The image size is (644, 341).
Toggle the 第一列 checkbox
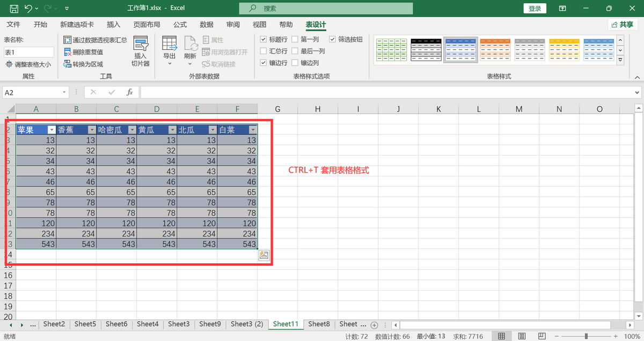click(295, 40)
